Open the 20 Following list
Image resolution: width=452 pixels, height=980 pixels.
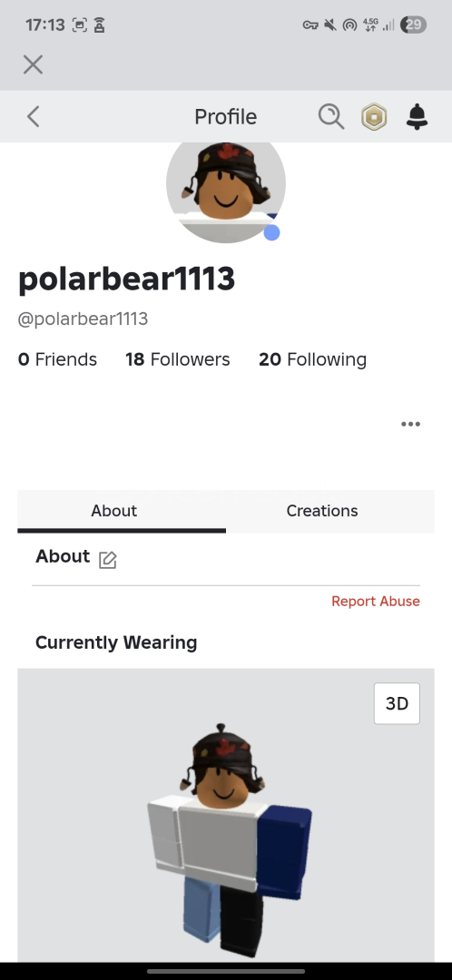pos(312,359)
